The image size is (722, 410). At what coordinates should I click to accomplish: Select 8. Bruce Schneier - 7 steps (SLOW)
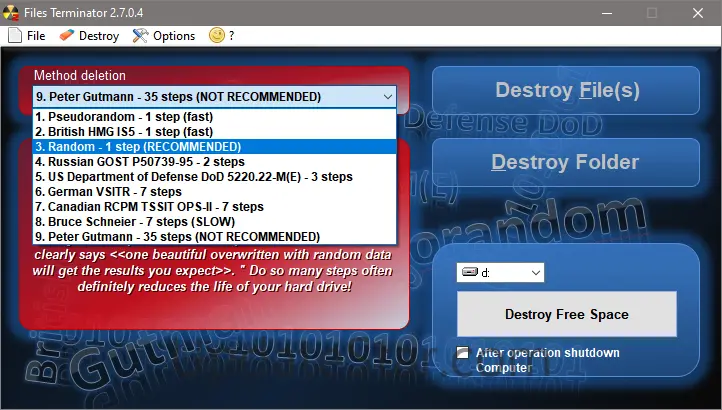pos(215,222)
